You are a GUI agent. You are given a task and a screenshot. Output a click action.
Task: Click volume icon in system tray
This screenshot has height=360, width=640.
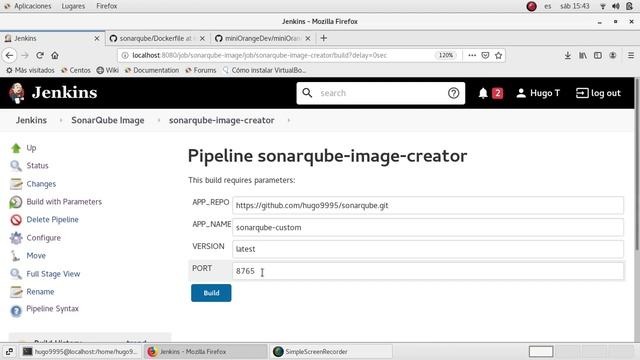point(616,6)
